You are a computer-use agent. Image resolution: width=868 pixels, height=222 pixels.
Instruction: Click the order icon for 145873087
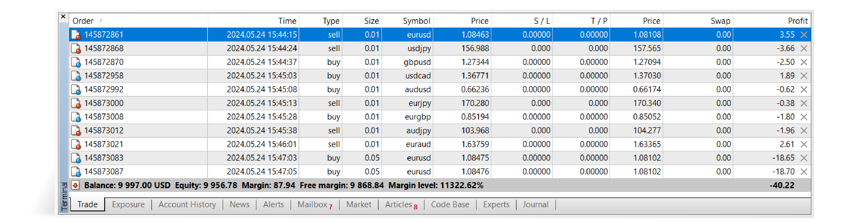(x=76, y=172)
